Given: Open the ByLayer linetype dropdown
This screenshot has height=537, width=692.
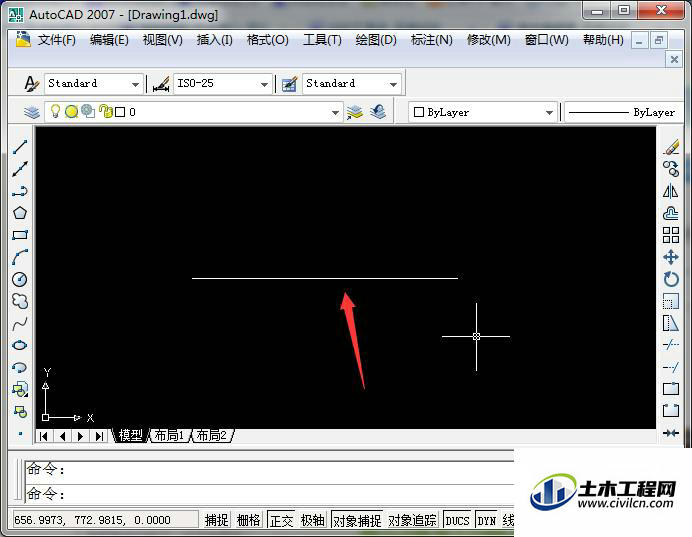Looking at the screenshot, I should 624,113.
